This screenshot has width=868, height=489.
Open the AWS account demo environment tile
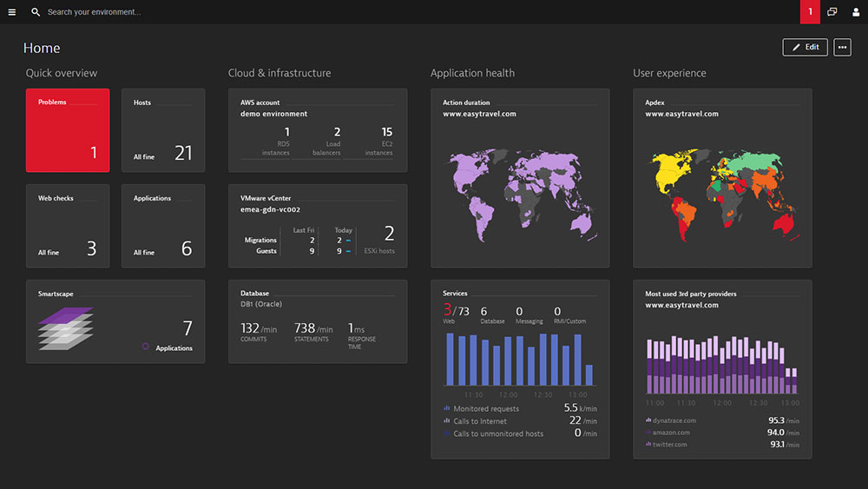317,130
